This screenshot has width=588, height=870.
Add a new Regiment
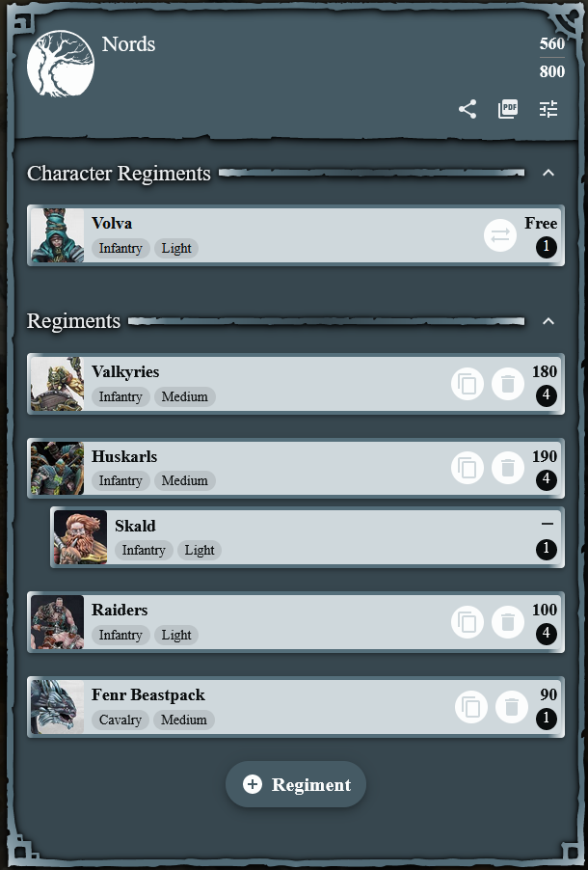coord(296,784)
